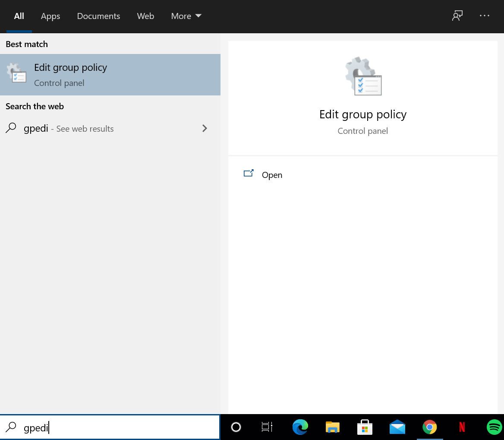Viewport: 504px width, 440px height.
Task: Open the ellipsis options menu
Action: (484, 16)
